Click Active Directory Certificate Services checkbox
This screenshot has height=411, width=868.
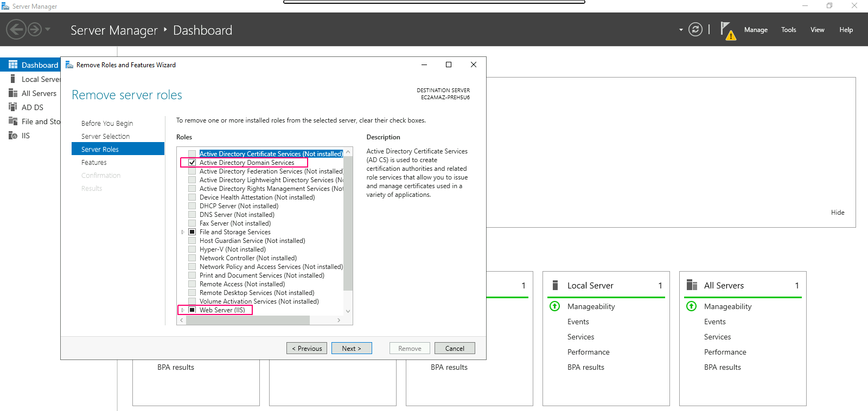click(192, 153)
